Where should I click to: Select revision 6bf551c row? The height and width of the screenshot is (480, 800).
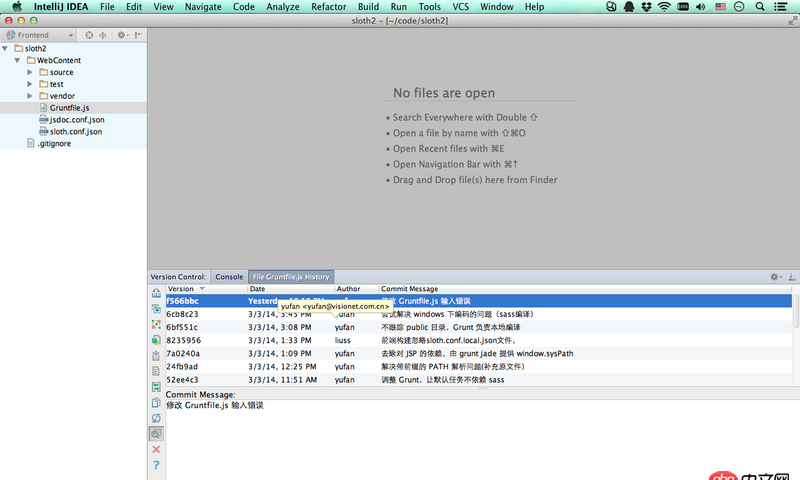[x=479, y=327]
